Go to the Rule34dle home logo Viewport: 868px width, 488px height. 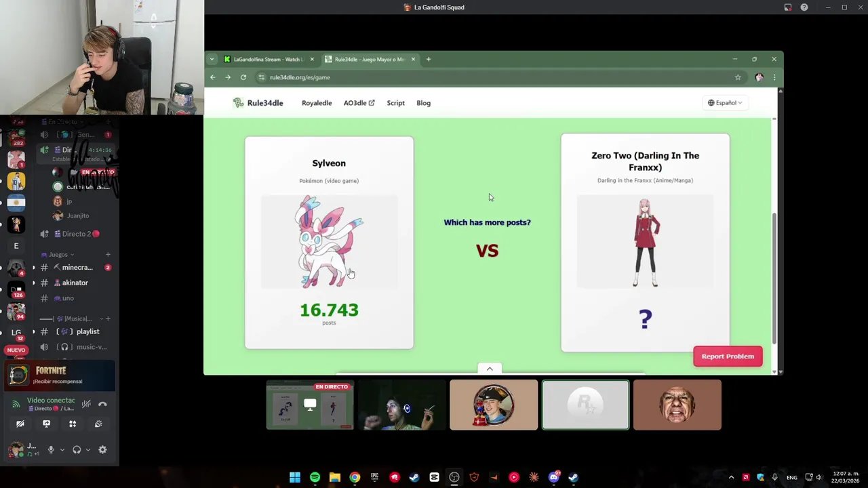(258, 103)
